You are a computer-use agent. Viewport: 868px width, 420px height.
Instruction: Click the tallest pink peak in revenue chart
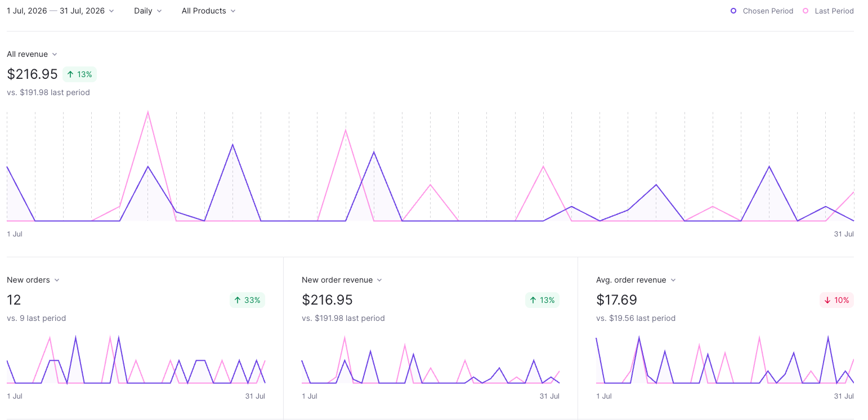pyautogui.click(x=147, y=111)
